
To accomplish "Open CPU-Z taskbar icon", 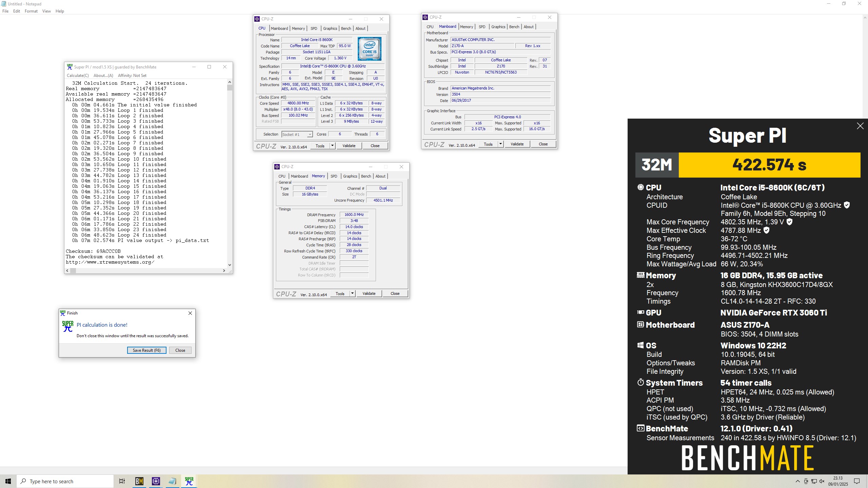I will (x=156, y=481).
